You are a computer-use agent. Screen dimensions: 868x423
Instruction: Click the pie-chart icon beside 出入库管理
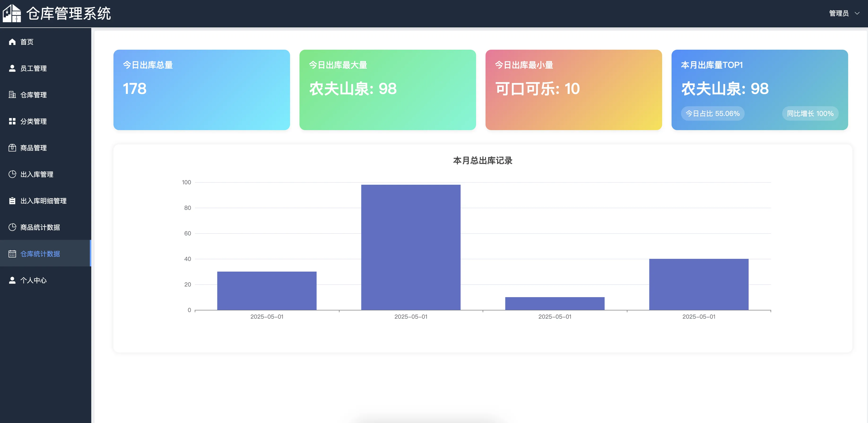(x=12, y=174)
